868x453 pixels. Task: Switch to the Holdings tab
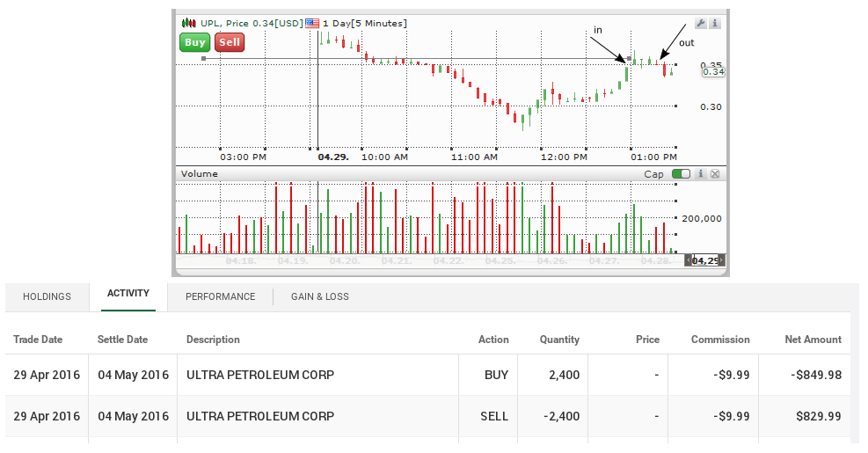47,296
